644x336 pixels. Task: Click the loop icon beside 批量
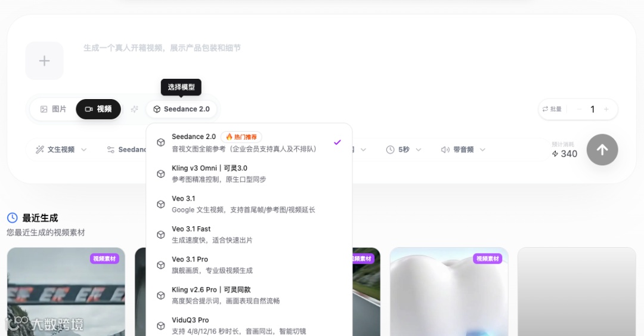(546, 109)
